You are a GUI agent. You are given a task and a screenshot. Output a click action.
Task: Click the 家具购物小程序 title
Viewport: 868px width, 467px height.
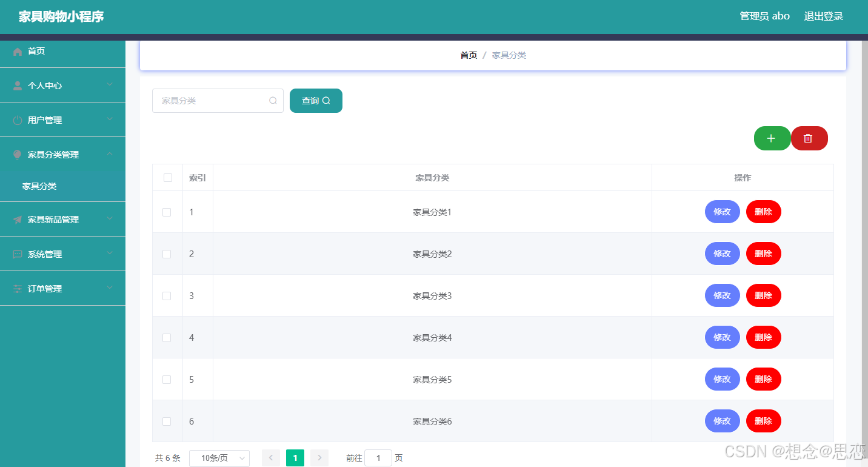point(61,16)
